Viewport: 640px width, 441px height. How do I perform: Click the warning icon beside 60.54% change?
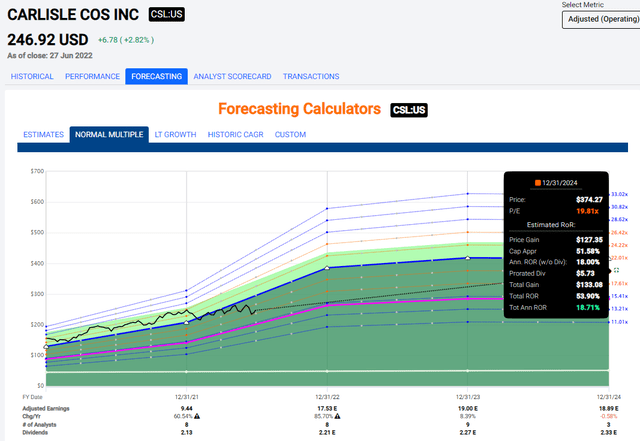[197, 416]
